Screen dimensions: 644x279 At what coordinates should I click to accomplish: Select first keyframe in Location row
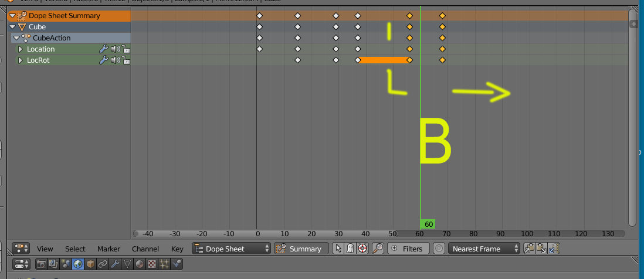point(259,49)
